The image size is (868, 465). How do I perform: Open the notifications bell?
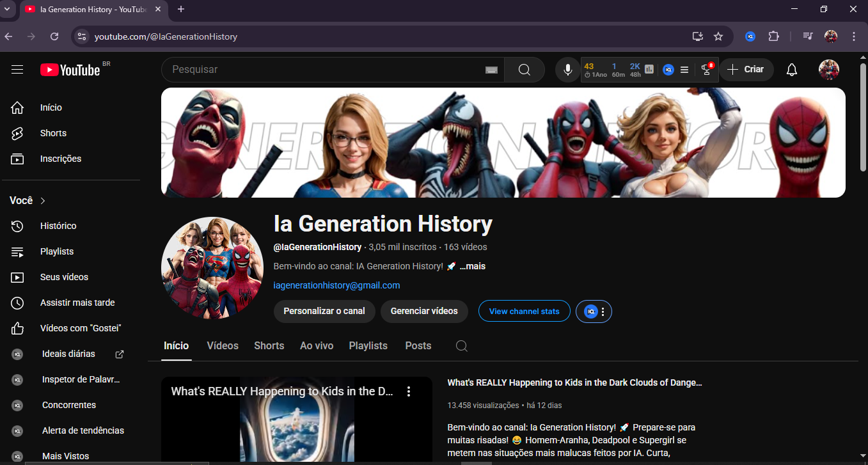click(792, 70)
